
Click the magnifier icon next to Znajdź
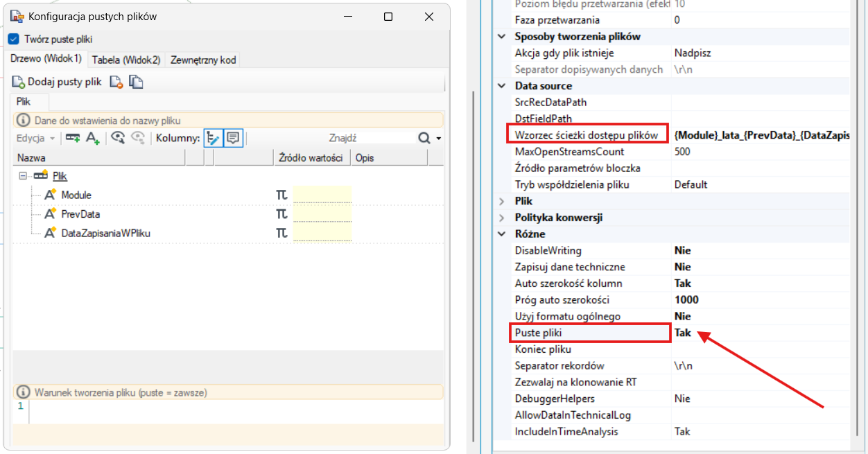tap(424, 139)
